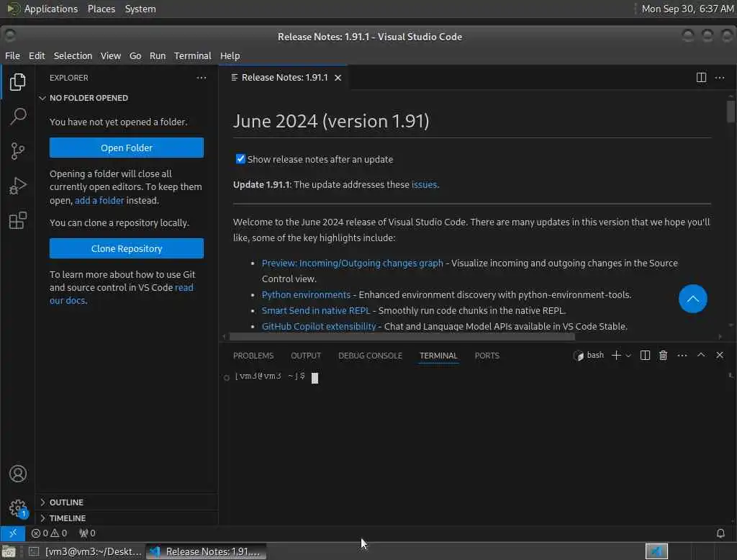Screen dimensions: 737x560
Task: Open the Python environments link
Action: coord(306,294)
